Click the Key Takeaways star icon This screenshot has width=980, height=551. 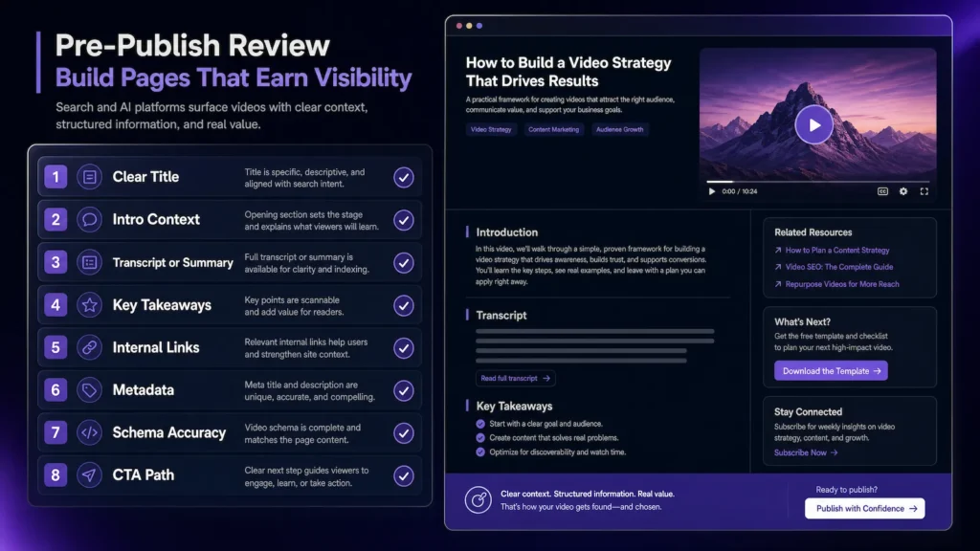89,305
